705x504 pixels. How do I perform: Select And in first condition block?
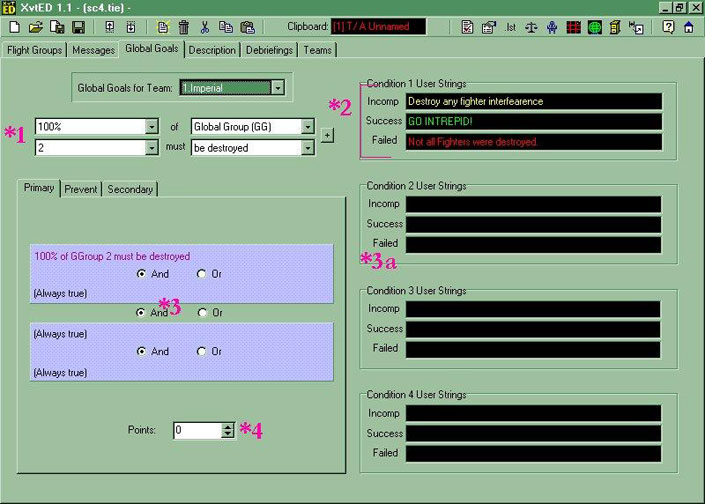coord(141,274)
